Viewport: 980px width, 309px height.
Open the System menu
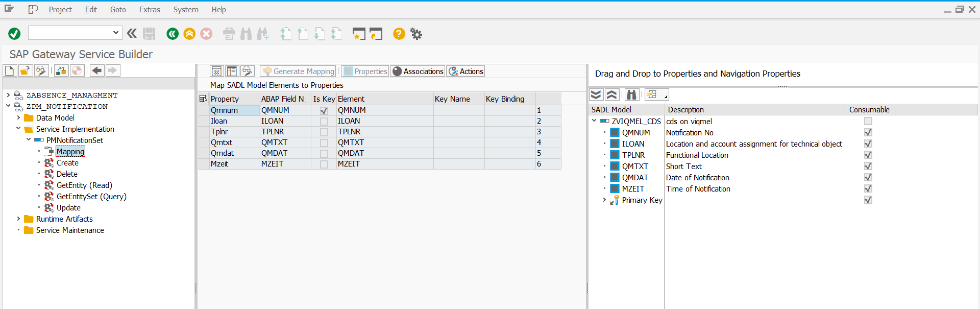tap(186, 10)
